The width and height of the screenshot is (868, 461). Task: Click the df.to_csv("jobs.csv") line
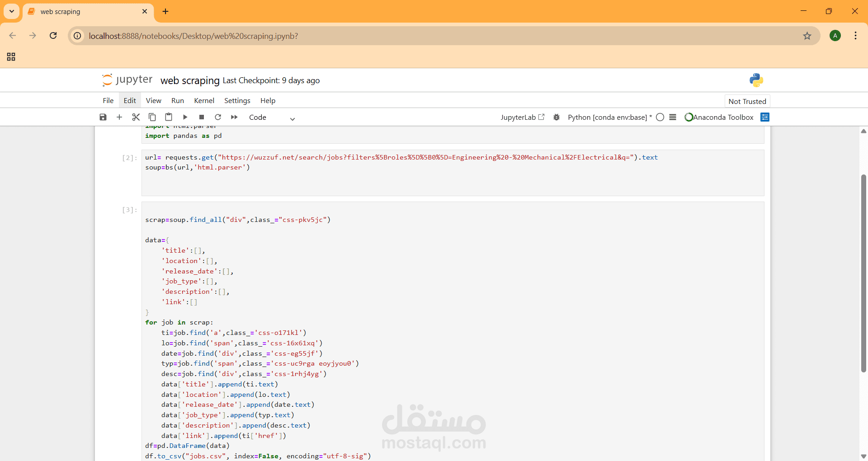pyautogui.click(x=258, y=456)
